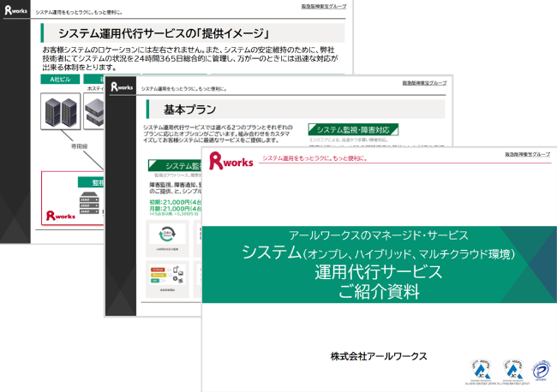The image size is (557, 392).
Task: Click the green システム監視・障害対応 label
Action: tap(353, 129)
